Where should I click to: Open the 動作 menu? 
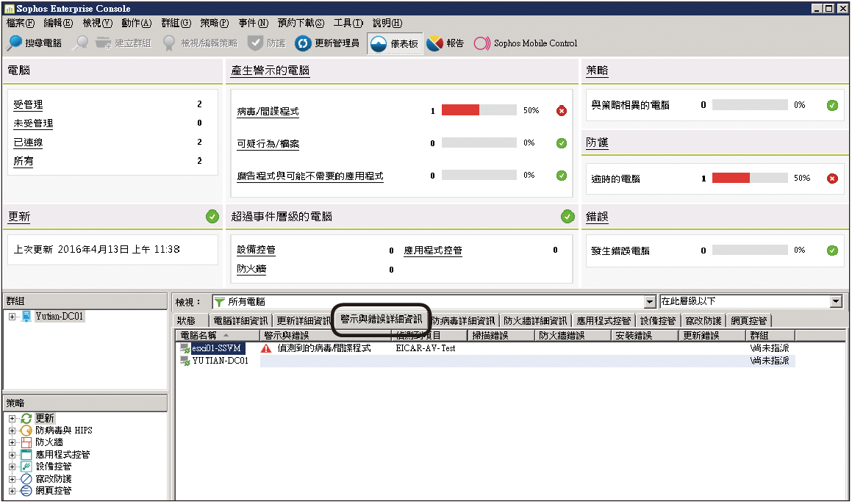point(137,23)
